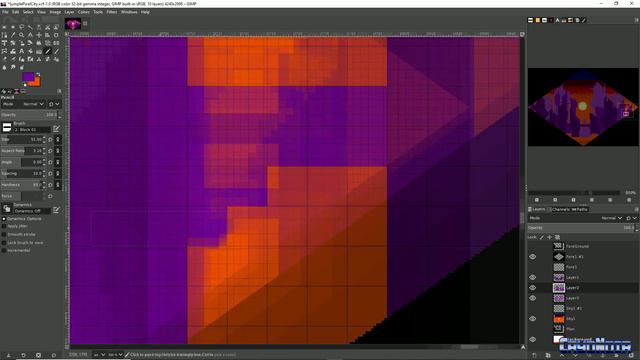This screenshot has height=360, width=640.
Task: Open the status bar zoom dropdown
Action: point(116,355)
